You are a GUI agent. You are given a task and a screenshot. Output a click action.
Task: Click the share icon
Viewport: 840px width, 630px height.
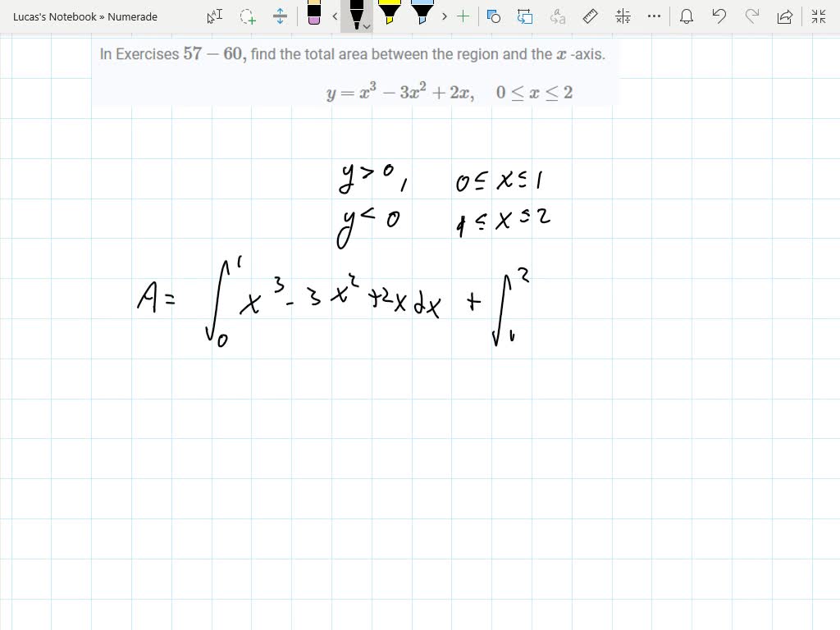tap(783, 14)
